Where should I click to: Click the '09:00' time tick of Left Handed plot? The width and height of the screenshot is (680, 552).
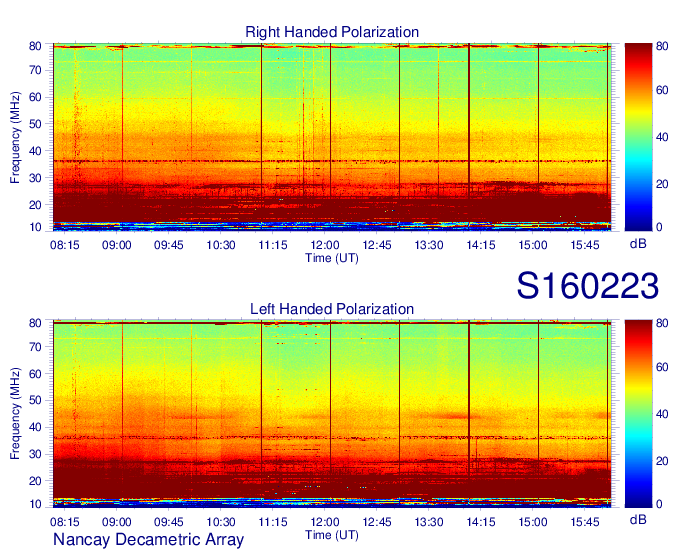click(x=117, y=522)
